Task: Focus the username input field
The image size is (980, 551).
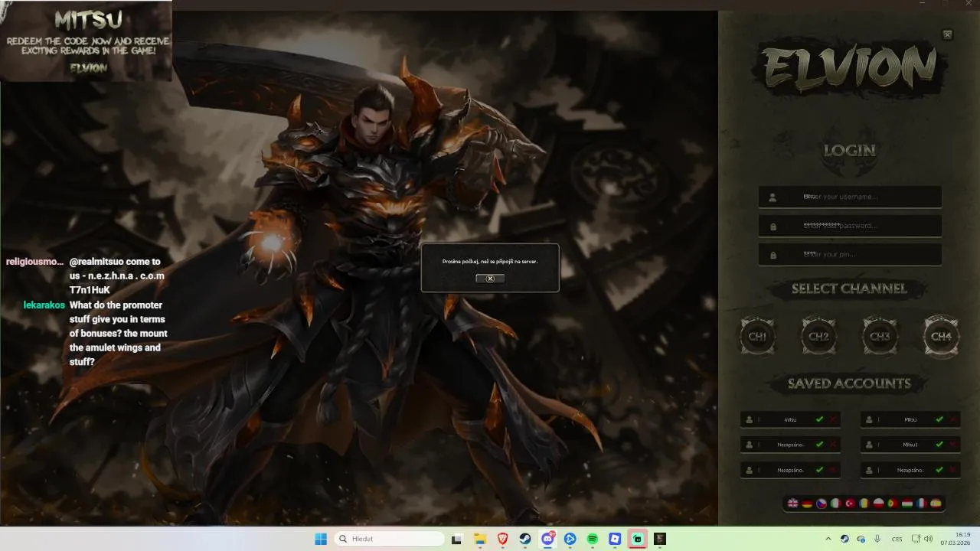Action: pos(850,197)
